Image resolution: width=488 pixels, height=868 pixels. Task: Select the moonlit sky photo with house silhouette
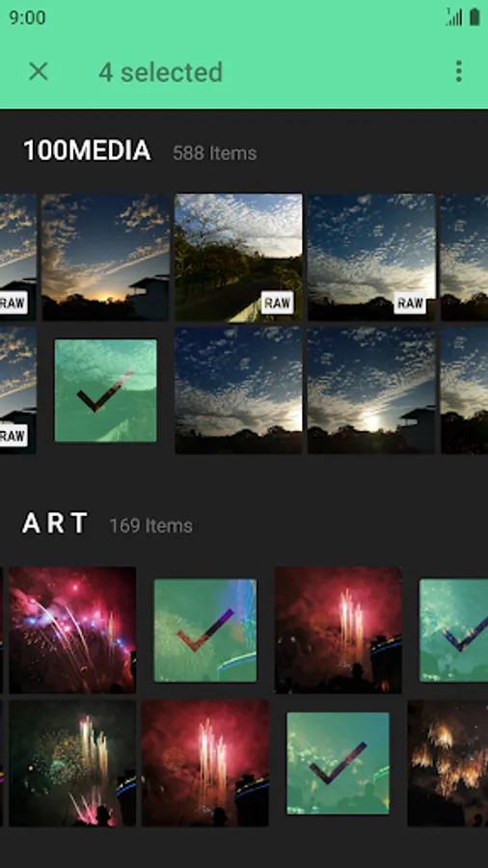tap(372, 391)
